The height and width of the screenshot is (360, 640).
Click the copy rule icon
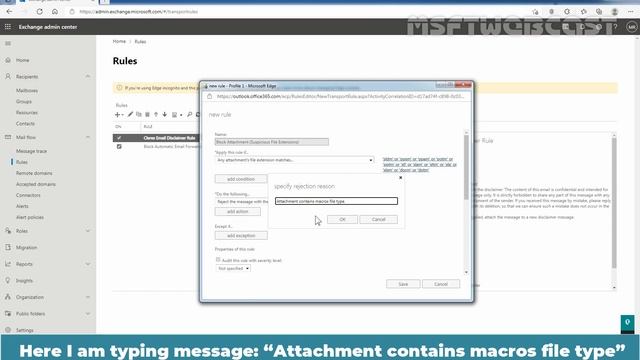tap(139, 115)
